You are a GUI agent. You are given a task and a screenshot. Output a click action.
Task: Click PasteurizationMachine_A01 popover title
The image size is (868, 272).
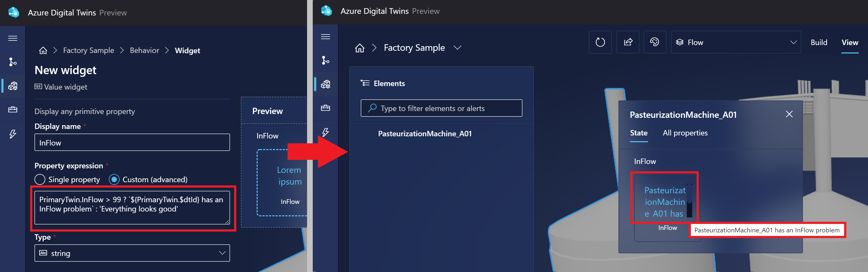coord(683,115)
